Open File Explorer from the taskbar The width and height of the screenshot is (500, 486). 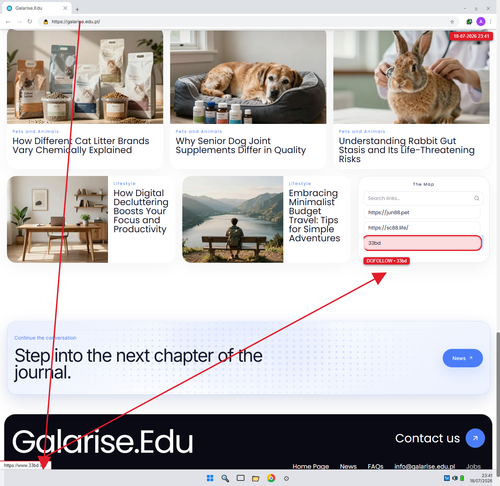[256, 479]
